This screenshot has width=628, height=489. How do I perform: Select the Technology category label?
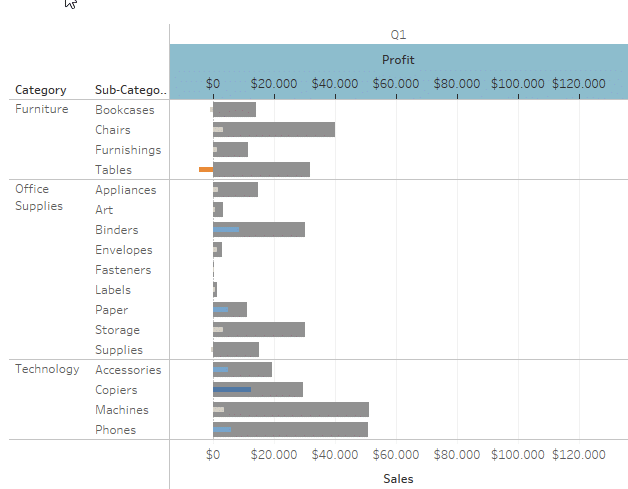(x=47, y=369)
